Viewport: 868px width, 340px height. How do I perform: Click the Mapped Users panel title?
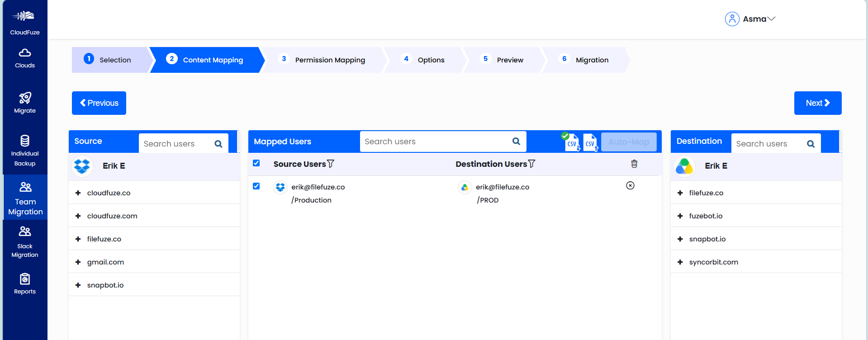[283, 142]
